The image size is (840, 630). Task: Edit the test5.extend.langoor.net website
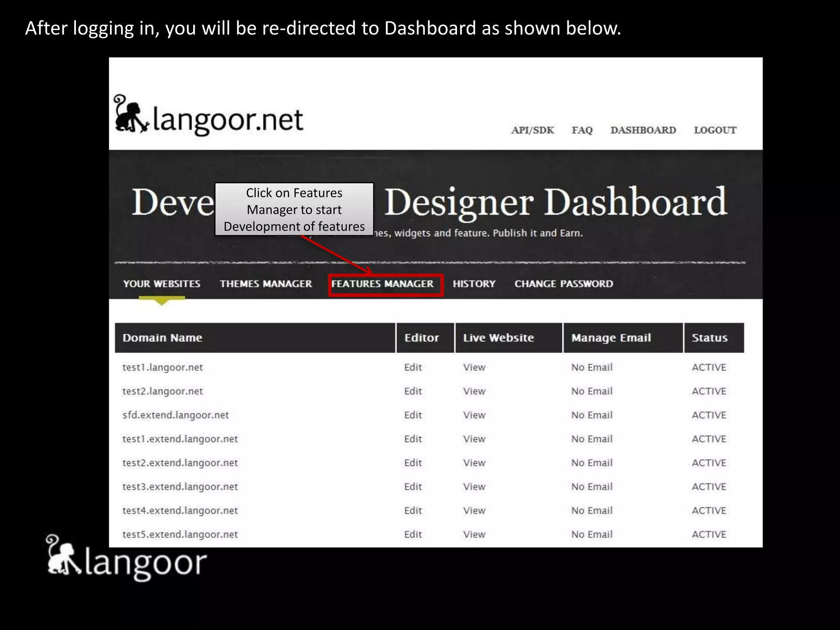tap(413, 534)
